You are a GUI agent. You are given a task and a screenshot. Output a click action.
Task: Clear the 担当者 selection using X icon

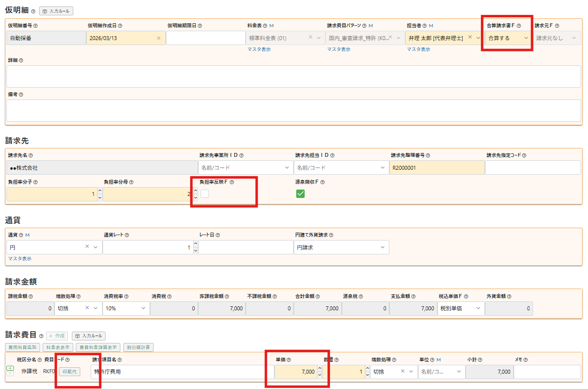pos(470,37)
